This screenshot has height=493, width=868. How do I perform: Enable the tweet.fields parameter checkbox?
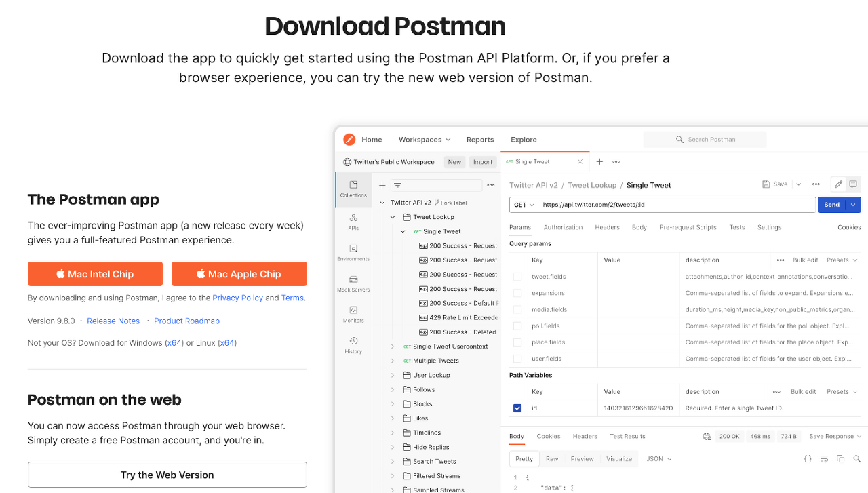click(517, 277)
